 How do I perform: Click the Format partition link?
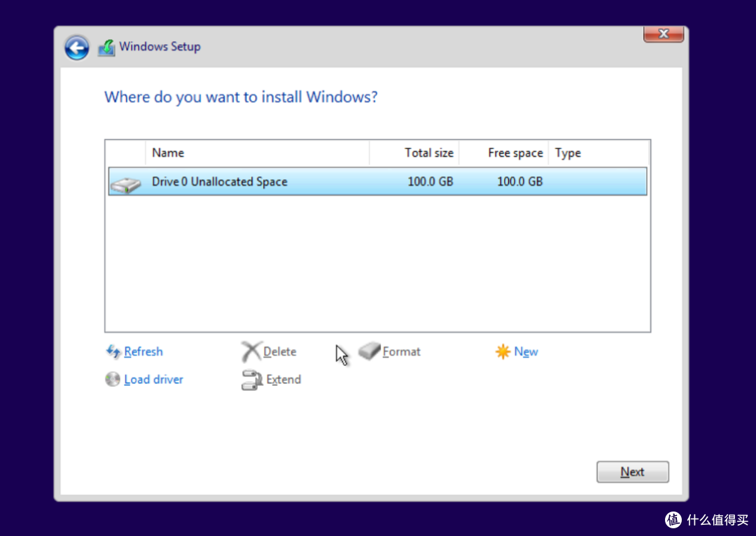pyautogui.click(x=401, y=352)
